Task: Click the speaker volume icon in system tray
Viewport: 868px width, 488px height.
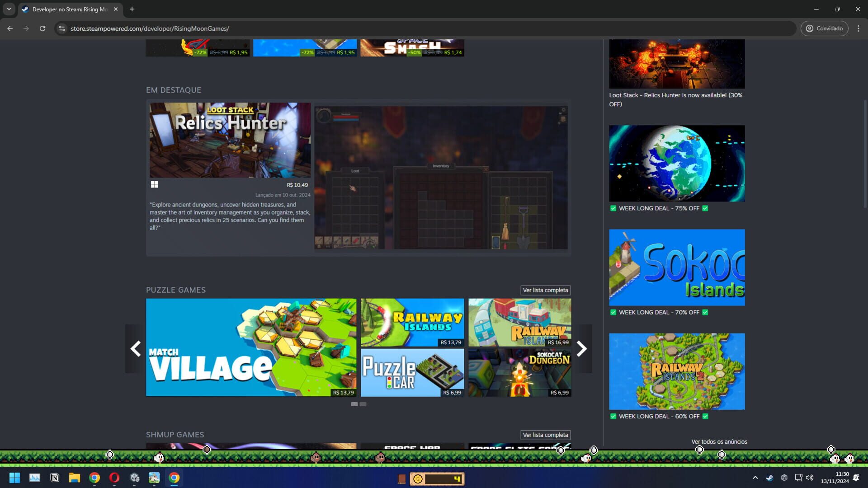Action: pyautogui.click(x=809, y=478)
